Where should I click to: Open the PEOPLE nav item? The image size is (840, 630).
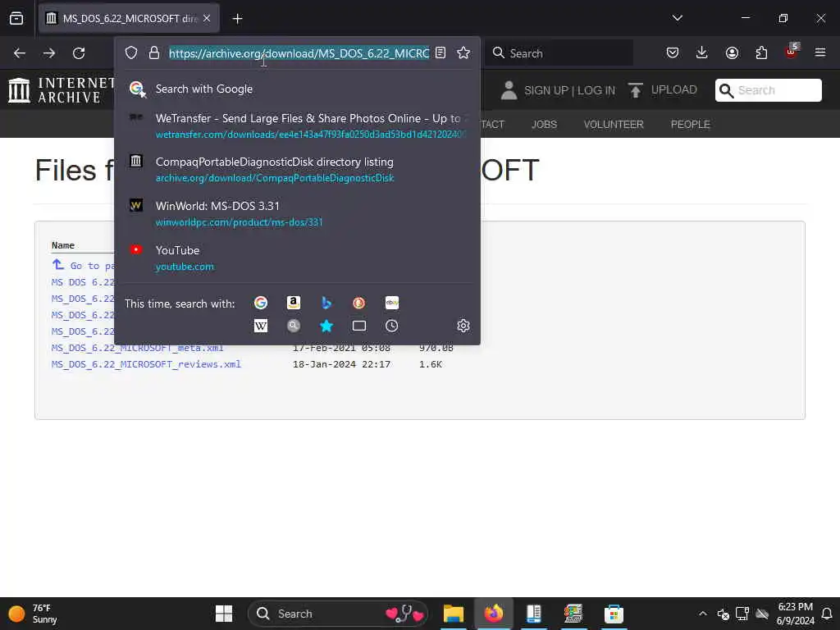point(691,125)
